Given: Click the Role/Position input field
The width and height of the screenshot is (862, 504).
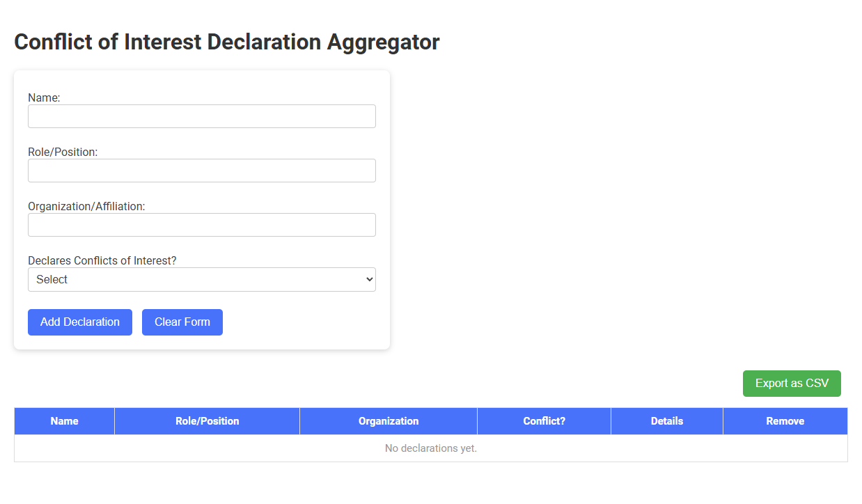Looking at the screenshot, I should point(201,171).
